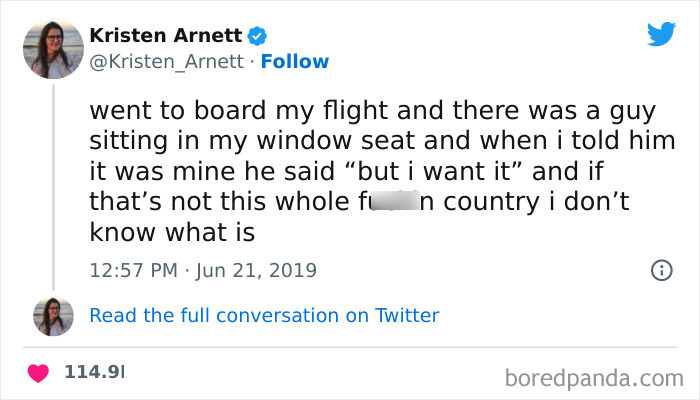Click small avatar beside conversation link
The image size is (700, 400).
click(52, 316)
